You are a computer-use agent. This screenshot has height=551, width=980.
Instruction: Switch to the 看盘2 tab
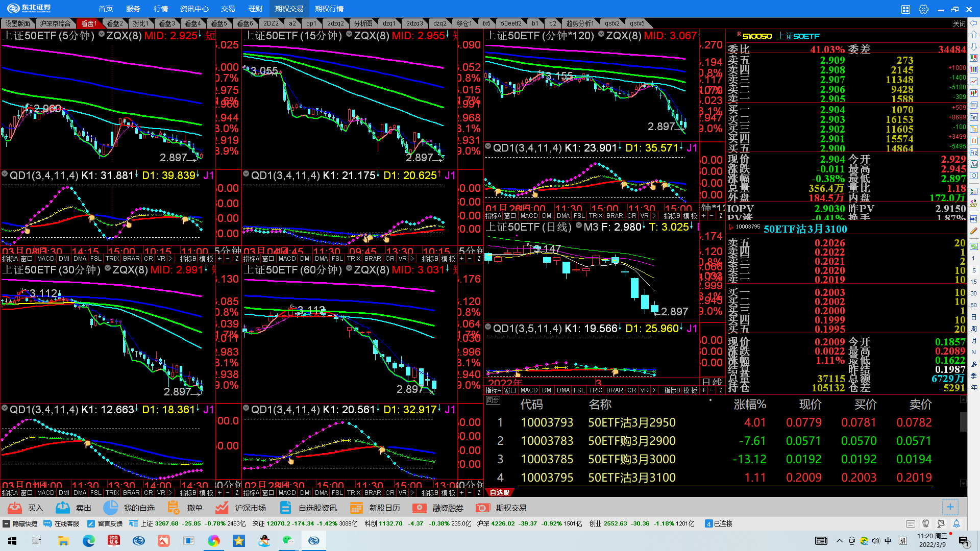pyautogui.click(x=115, y=23)
